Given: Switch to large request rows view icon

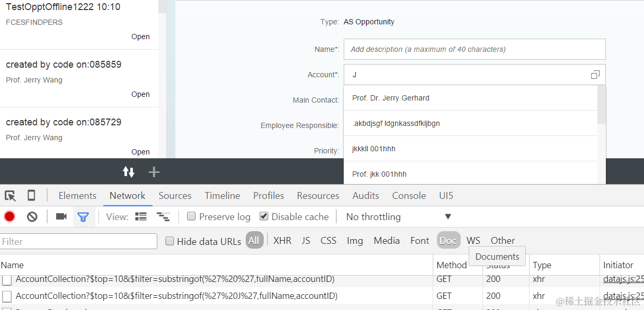Looking at the screenshot, I should [141, 216].
